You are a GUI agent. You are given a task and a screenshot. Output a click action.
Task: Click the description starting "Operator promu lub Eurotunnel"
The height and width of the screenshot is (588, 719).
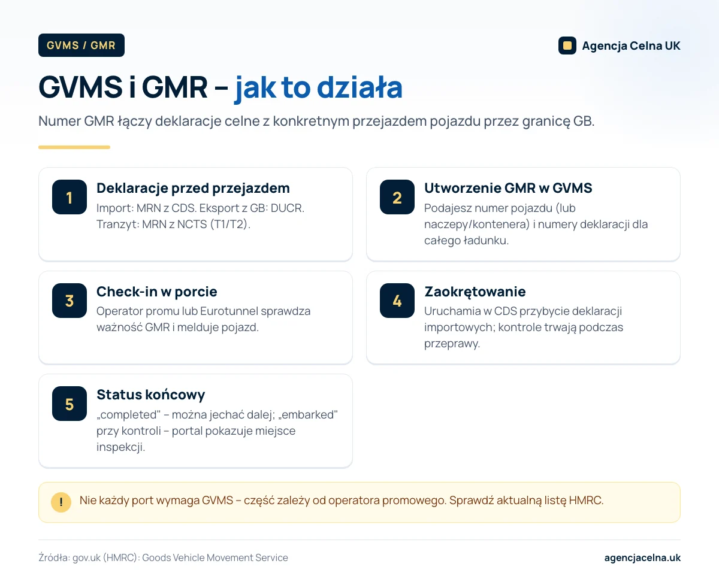pos(204,319)
